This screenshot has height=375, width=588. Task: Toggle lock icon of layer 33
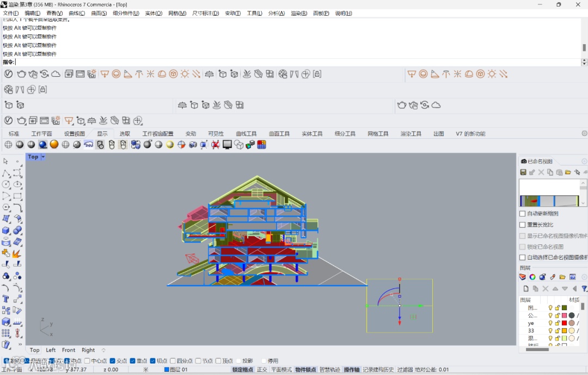558,331
